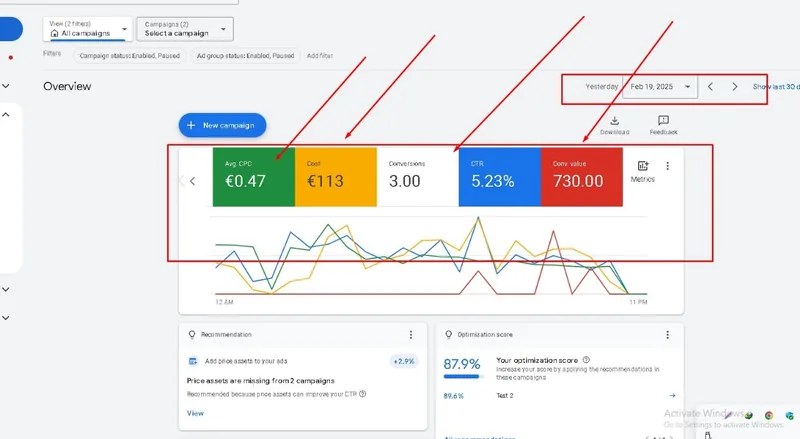Screen dimensions: 800x439
Task: Click the arrow at right of Test 2 row
Action: 672,396
